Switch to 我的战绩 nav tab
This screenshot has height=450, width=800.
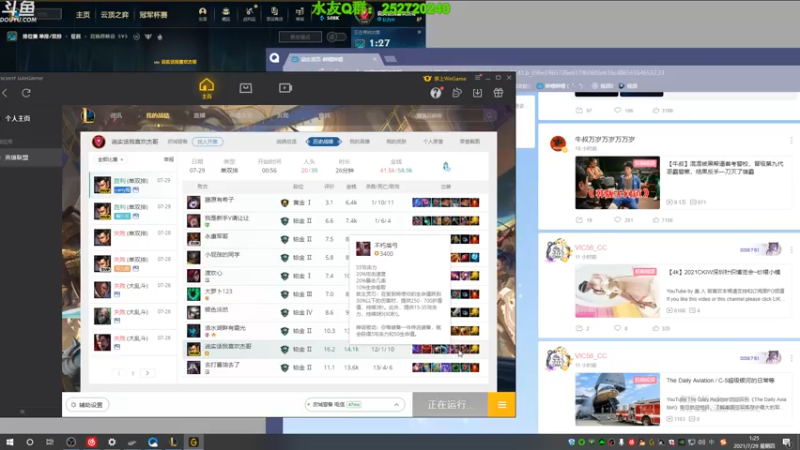click(x=158, y=116)
